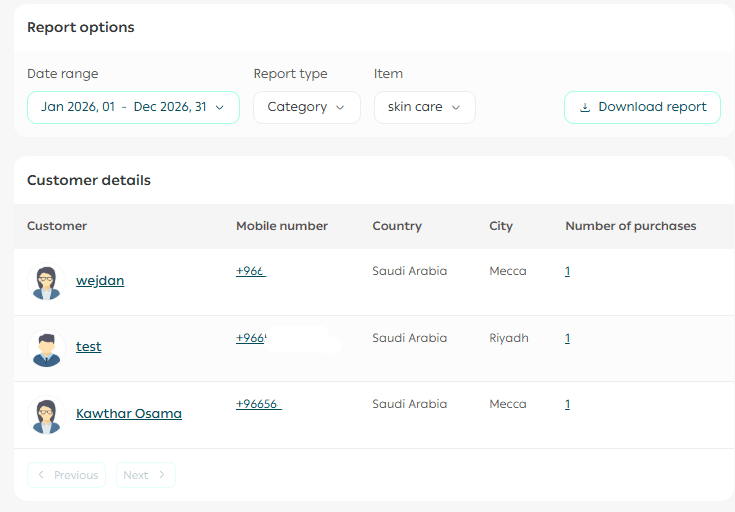Click the test customer avatar icon
The width and height of the screenshot is (735, 512).
point(46,348)
